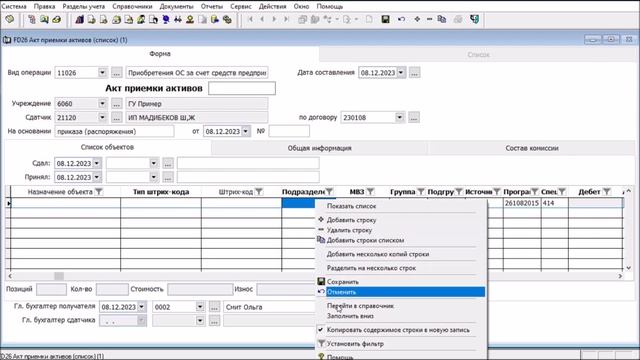Choose Перейти в справочник in context menu

[x=360, y=306]
